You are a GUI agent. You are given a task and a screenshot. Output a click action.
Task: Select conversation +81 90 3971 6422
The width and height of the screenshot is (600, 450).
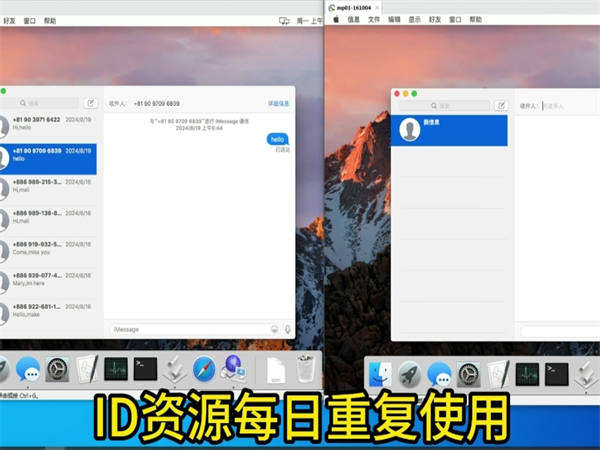(x=48, y=125)
